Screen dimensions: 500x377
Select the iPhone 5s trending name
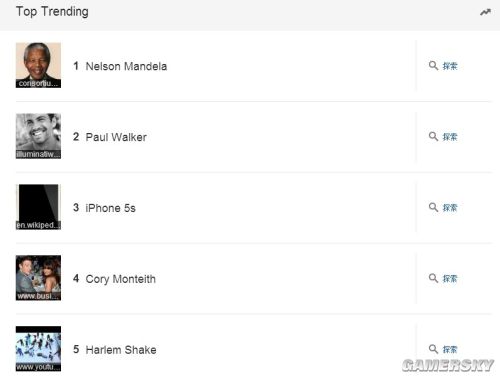point(111,208)
